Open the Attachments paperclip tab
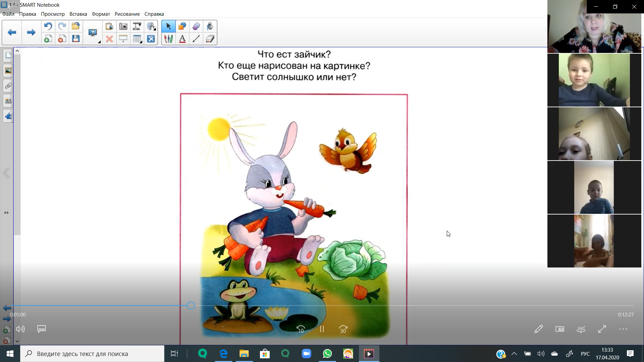This screenshot has height=362, width=644. (8, 86)
